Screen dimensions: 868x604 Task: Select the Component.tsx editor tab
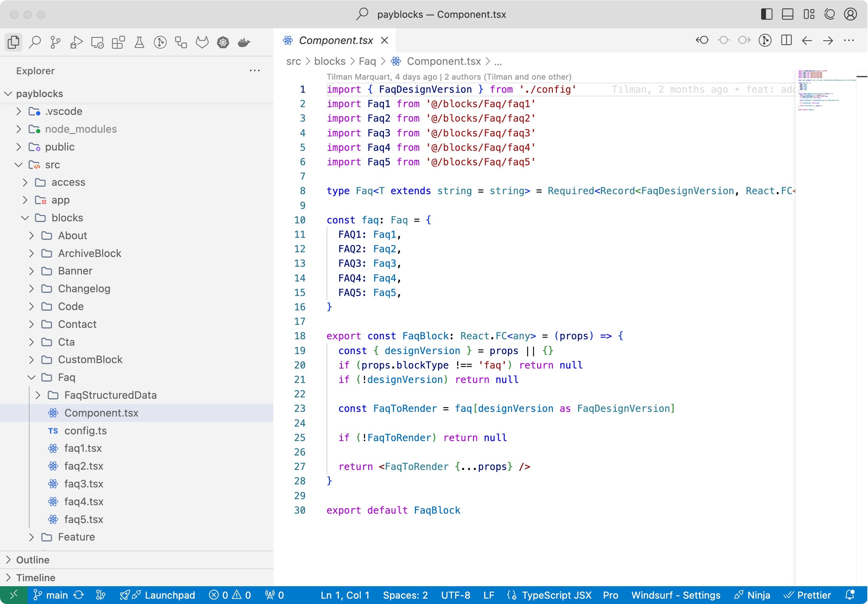pyautogui.click(x=335, y=40)
